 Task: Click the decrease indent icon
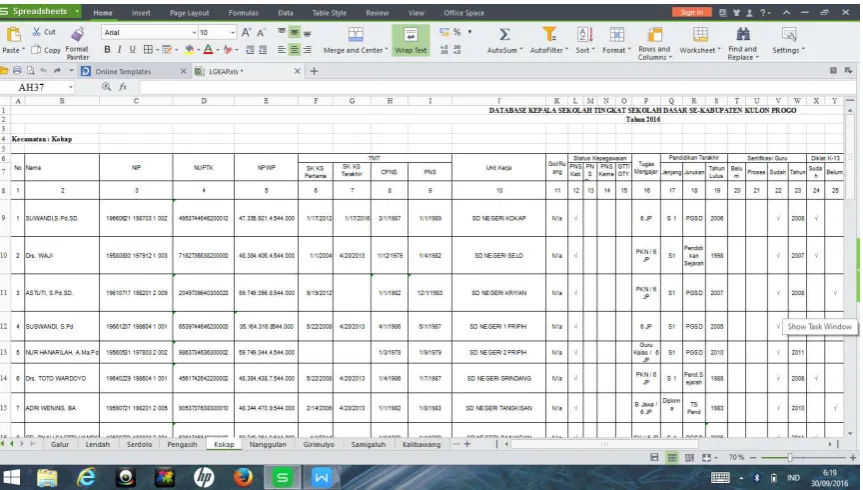[250, 50]
